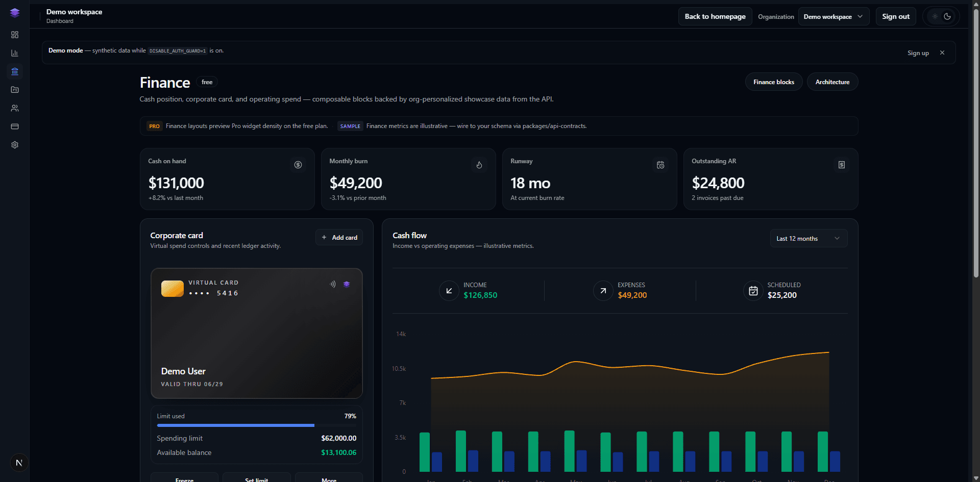Screen dimensions: 980x482
Task: Switch to dark theme moon icon
Action: (x=947, y=16)
